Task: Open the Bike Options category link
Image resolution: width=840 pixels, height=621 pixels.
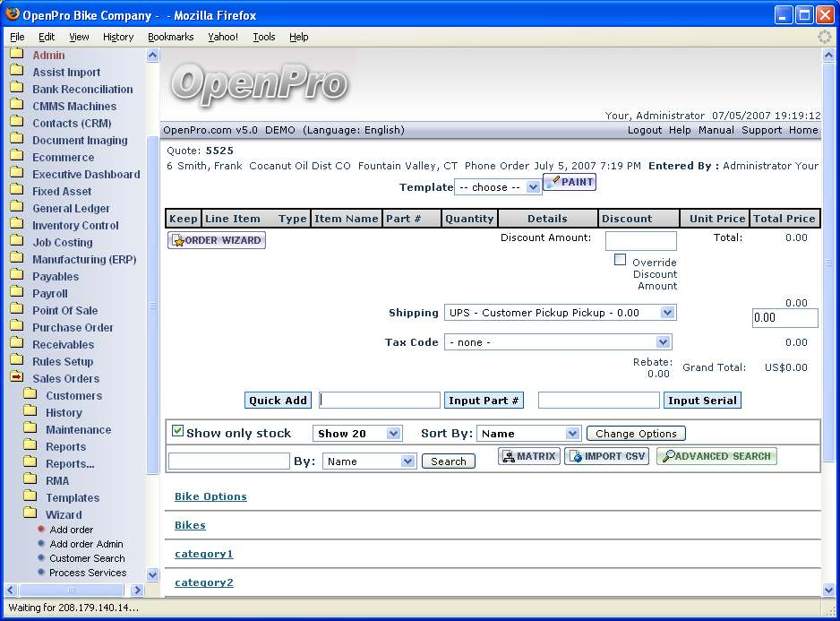Action: pos(210,496)
